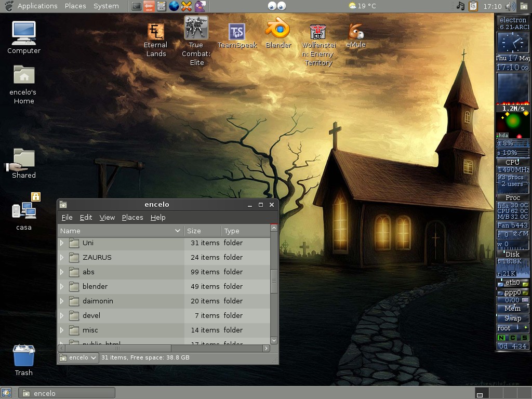
Task: Select the Blender desktop launcher
Action: coord(278,33)
